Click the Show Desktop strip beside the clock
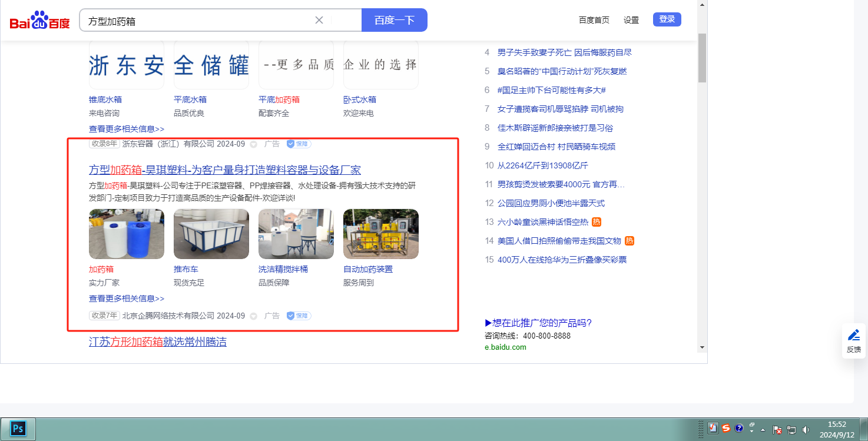868x441 pixels. 863,429
